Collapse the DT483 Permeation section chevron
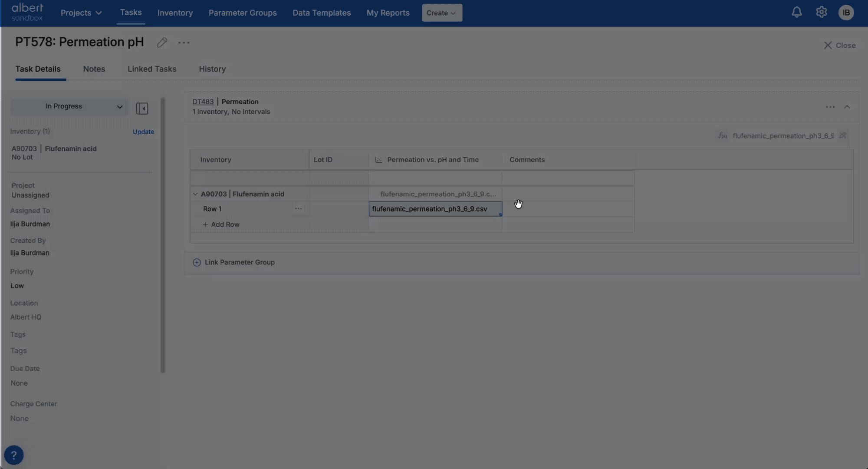The height and width of the screenshot is (469, 868). (847, 107)
